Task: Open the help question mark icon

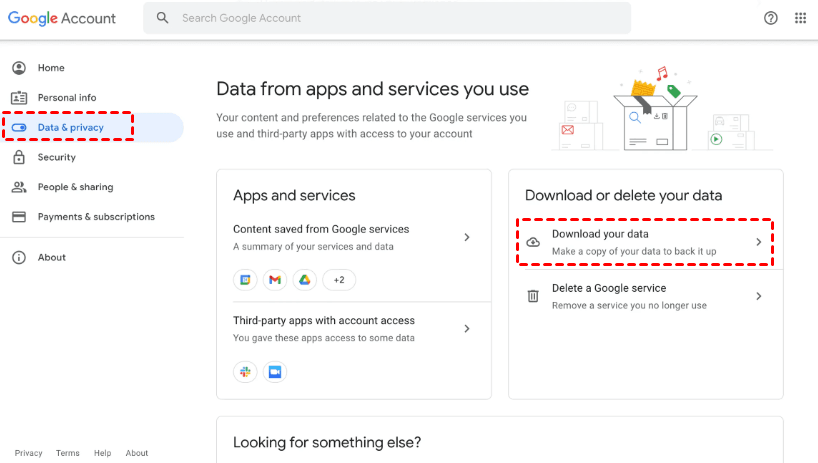Action: click(x=771, y=18)
